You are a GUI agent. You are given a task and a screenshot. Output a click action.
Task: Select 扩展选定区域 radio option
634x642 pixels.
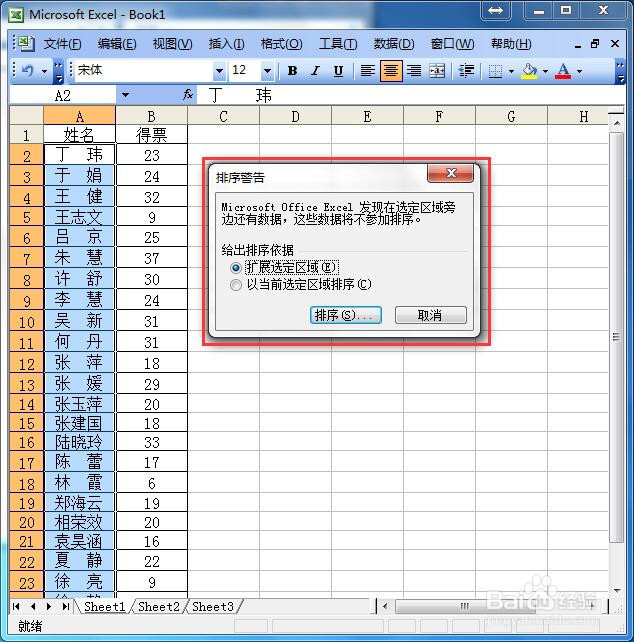coord(235,268)
